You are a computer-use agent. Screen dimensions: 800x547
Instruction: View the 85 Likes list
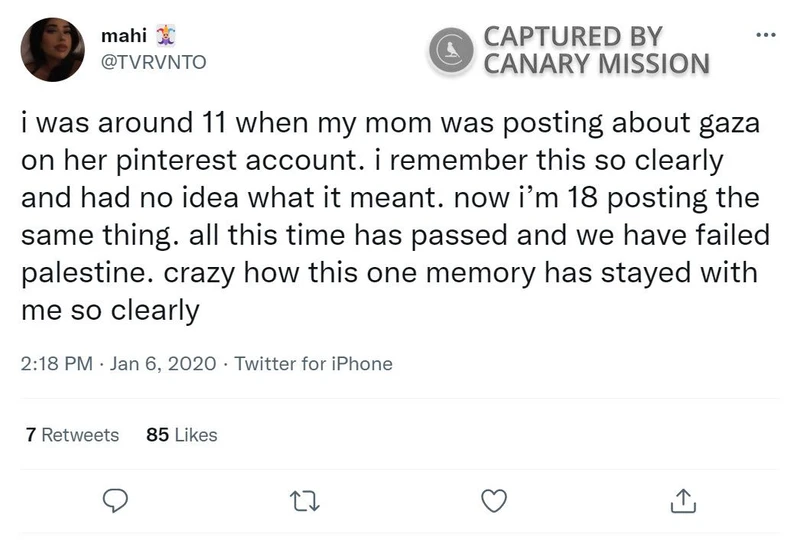181,434
